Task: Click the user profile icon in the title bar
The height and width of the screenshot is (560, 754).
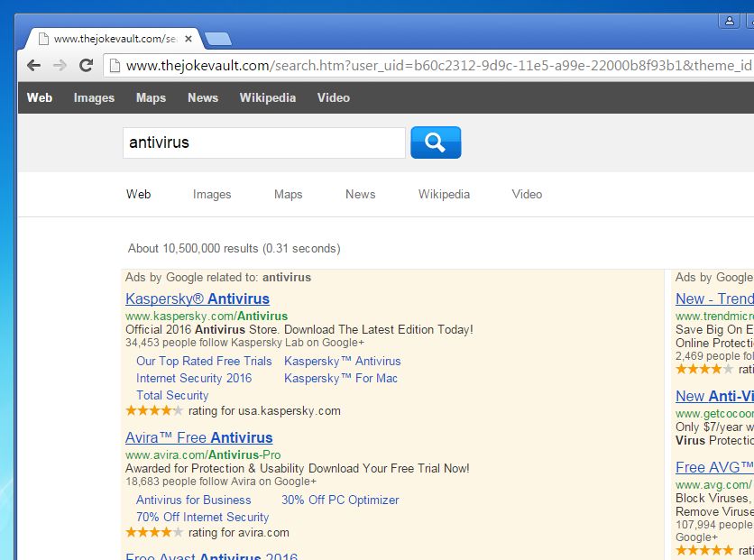Action: pos(729,21)
